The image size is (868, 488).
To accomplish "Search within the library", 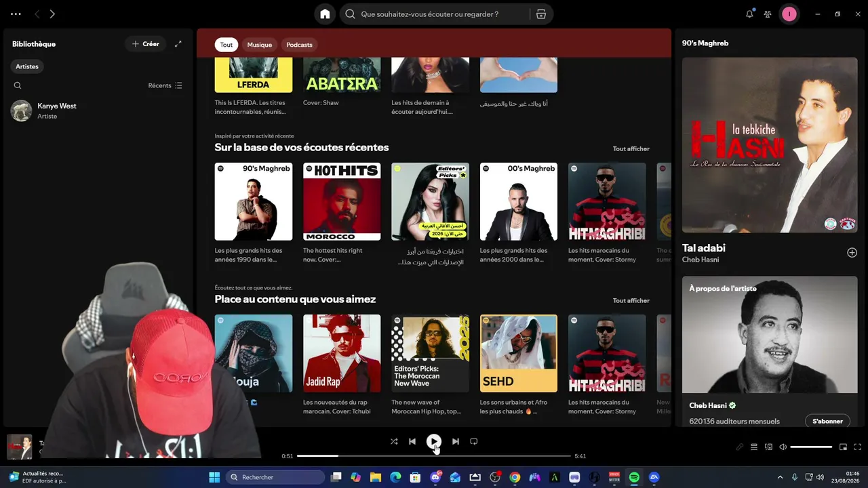I will pyautogui.click(x=18, y=85).
